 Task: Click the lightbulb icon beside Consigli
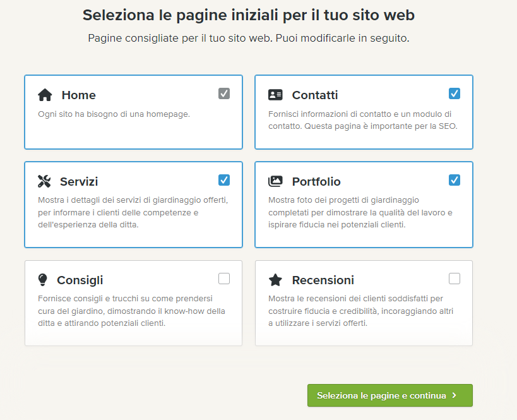[x=42, y=280]
